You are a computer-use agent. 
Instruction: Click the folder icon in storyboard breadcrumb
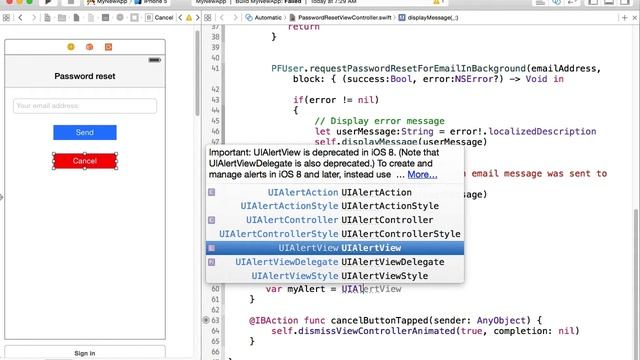tap(62, 18)
